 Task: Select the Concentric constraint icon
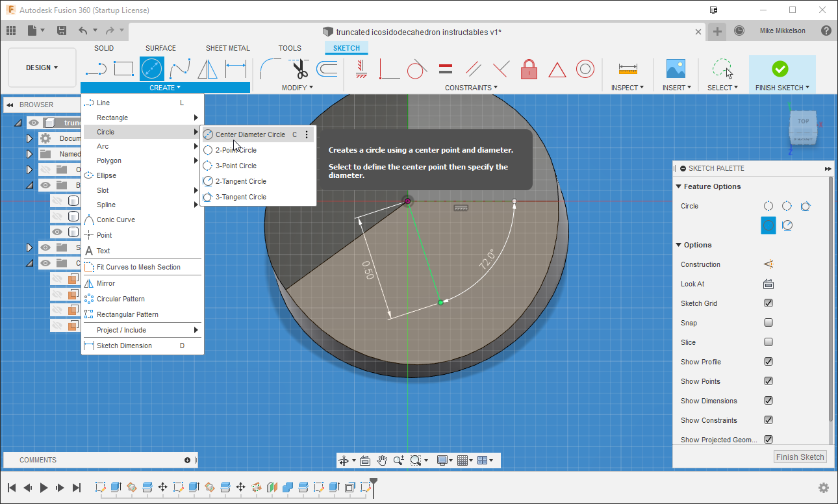pyautogui.click(x=585, y=68)
